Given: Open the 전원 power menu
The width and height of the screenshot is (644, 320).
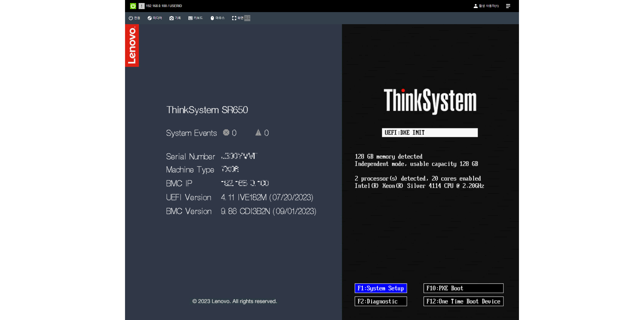Looking at the screenshot, I should point(134,18).
